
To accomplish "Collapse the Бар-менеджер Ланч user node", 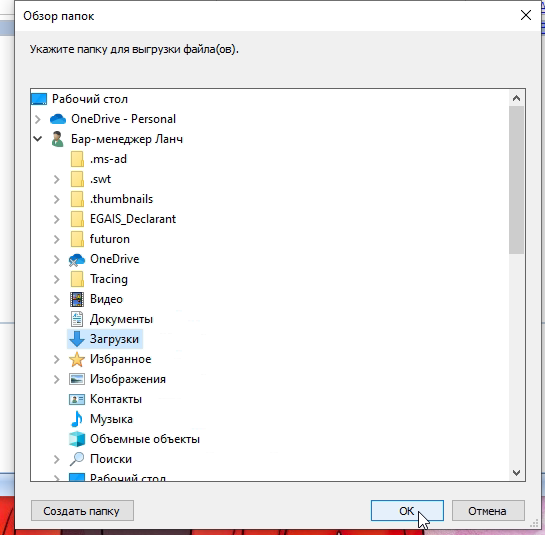I will click(38, 139).
